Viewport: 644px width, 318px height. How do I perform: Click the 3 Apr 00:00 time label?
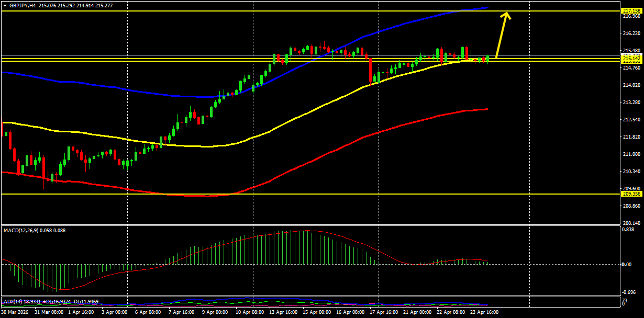114,312
